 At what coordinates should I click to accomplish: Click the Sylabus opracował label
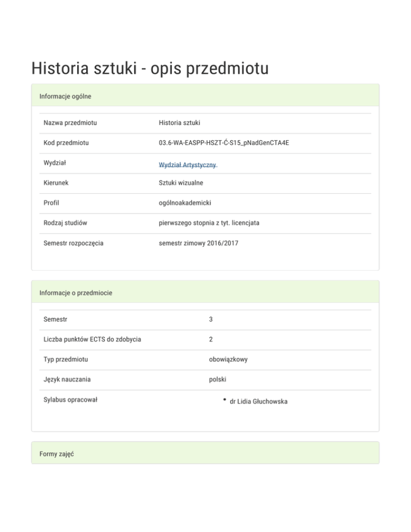point(70,400)
